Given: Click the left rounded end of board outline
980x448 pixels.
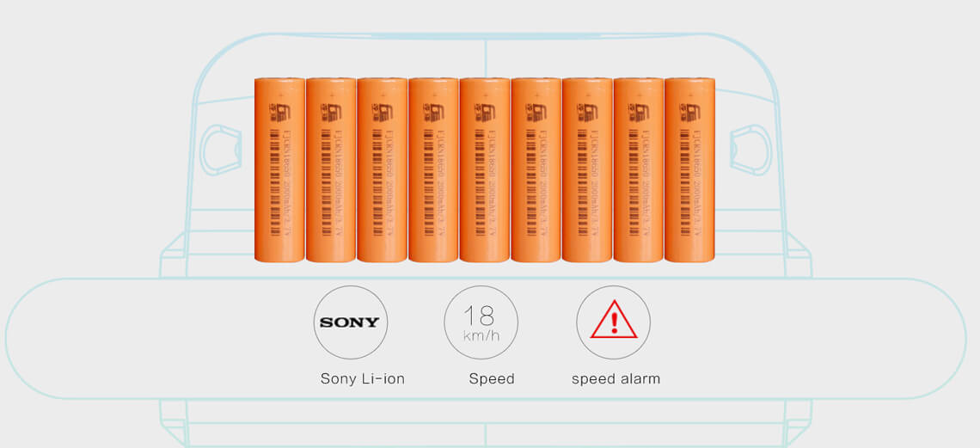Looking at the screenshot, I should (38, 339).
